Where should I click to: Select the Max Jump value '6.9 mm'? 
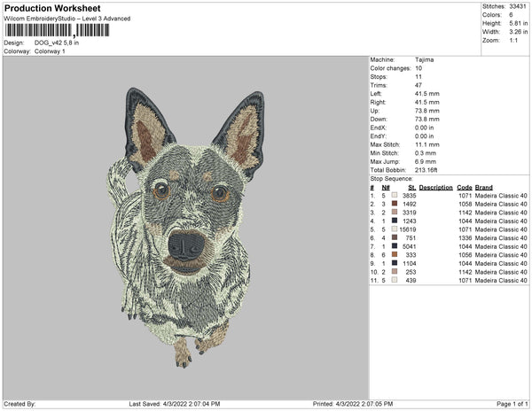point(426,161)
